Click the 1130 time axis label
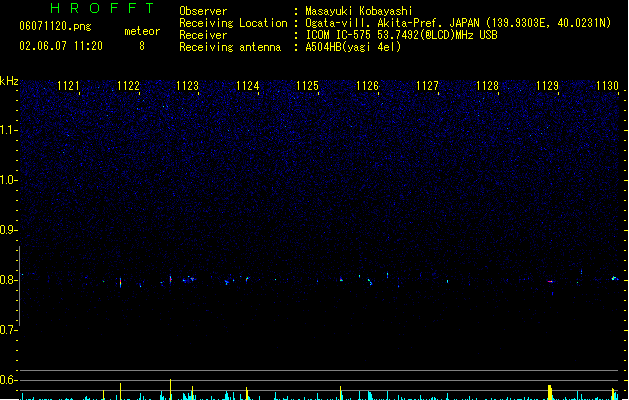 [x=607, y=86]
